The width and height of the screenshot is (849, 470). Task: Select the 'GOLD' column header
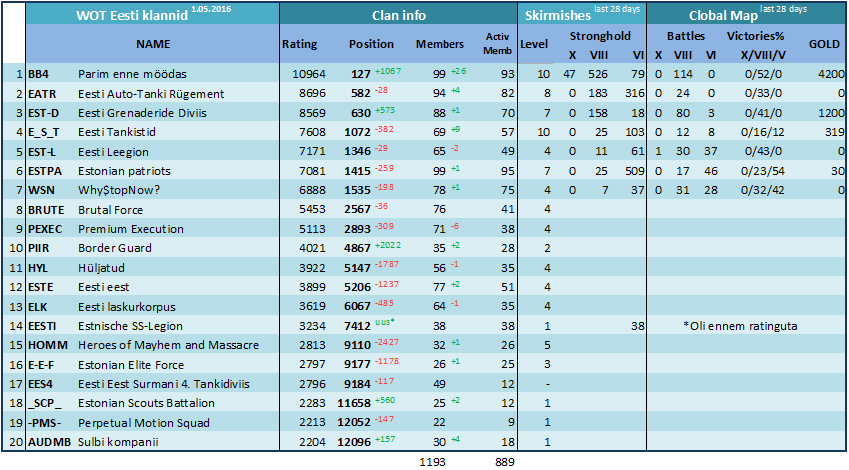pos(824,44)
